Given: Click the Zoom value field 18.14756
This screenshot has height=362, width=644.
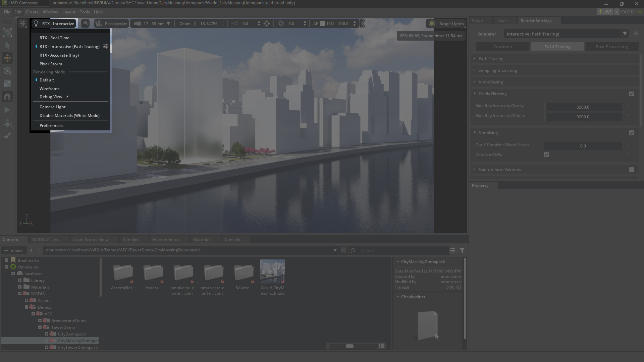Looking at the screenshot, I should [x=209, y=23].
